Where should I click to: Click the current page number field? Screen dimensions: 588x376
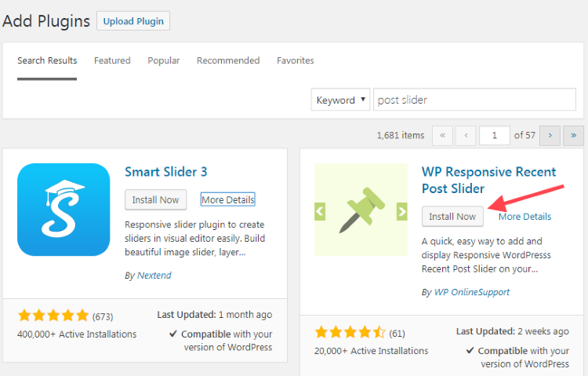(x=494, y=136)
